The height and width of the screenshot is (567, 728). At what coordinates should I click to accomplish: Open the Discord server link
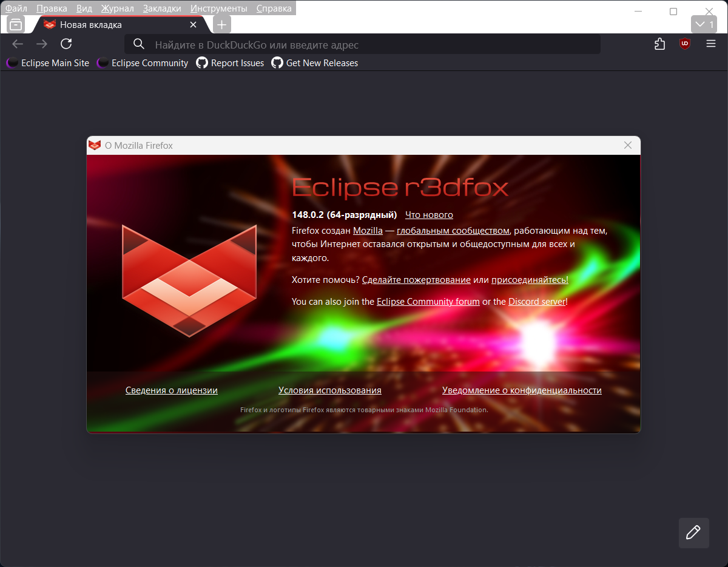pyautogui.click(x=537, y=302)
